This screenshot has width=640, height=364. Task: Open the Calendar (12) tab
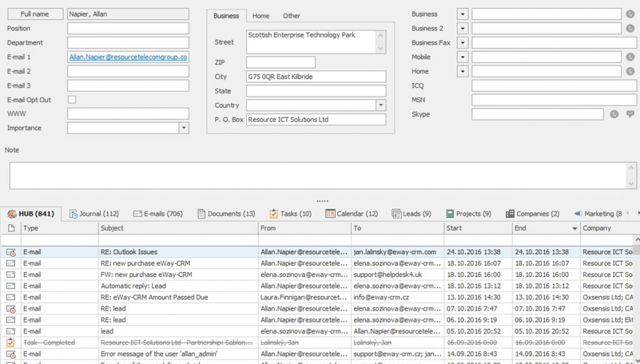pyautogui.click(x=351, y=214)
